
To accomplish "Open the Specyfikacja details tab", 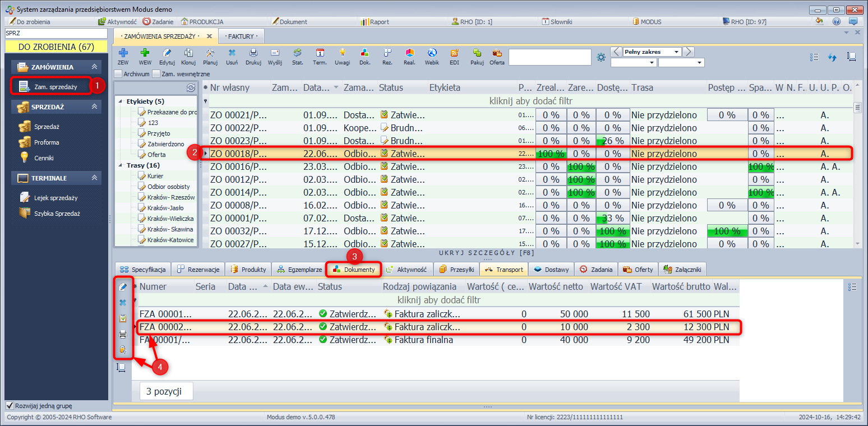I will (143, 270).
